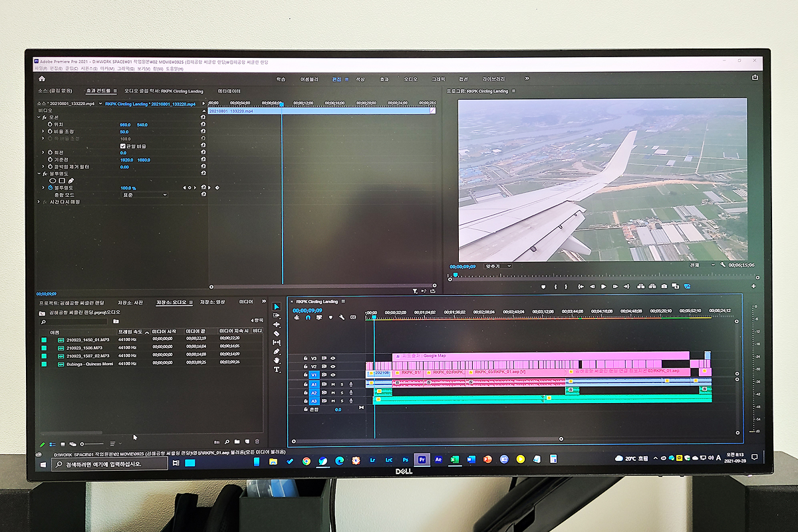Click audio file 210923_1450_01.MP3

click(x=88, y=339)
